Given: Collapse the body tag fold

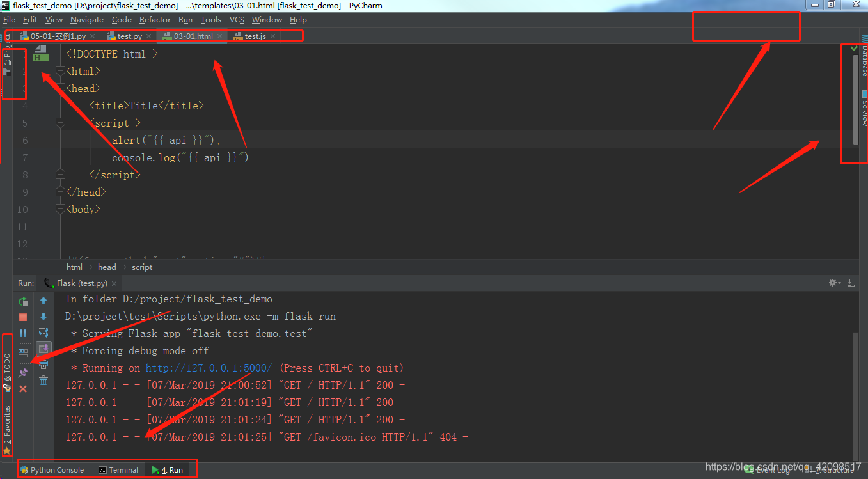Looking at the screenshot, I should pyautogui.click(x=60, y=209).
